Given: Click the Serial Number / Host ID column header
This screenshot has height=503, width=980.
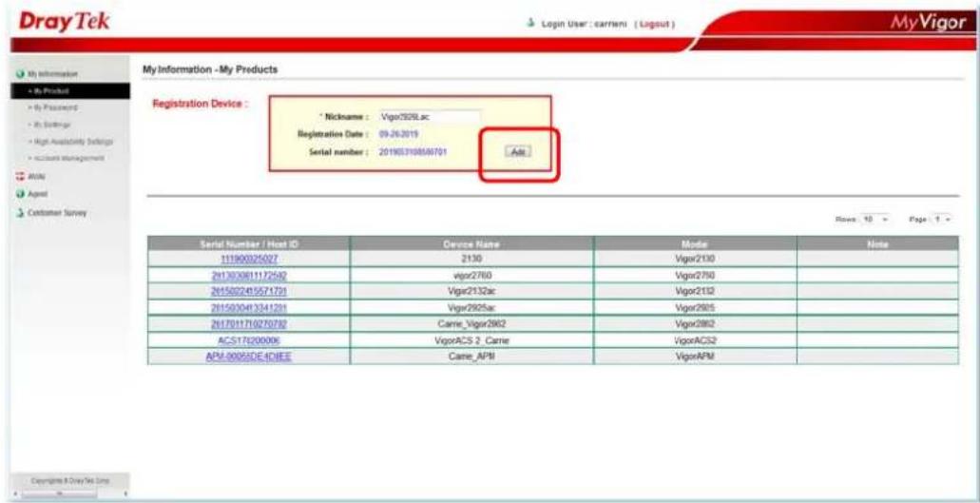Looking at the screenshot, I should [249, 243].
